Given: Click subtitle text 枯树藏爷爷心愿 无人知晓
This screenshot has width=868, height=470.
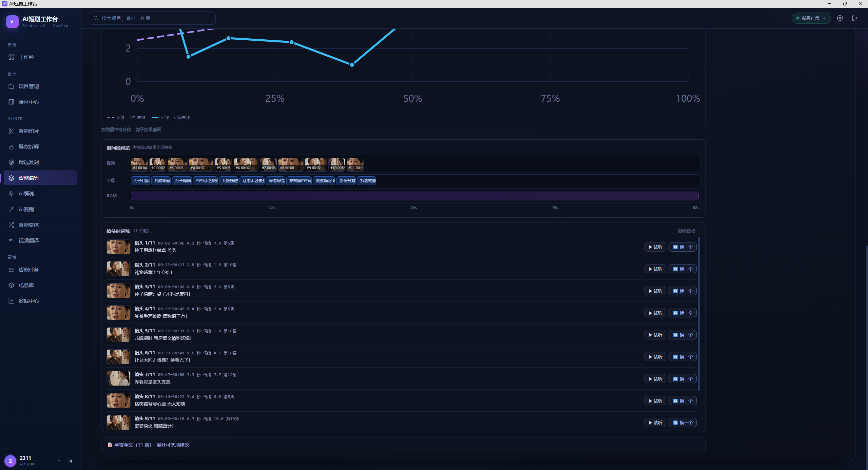Looking at the screenshot, I should (x=160, y=404).
